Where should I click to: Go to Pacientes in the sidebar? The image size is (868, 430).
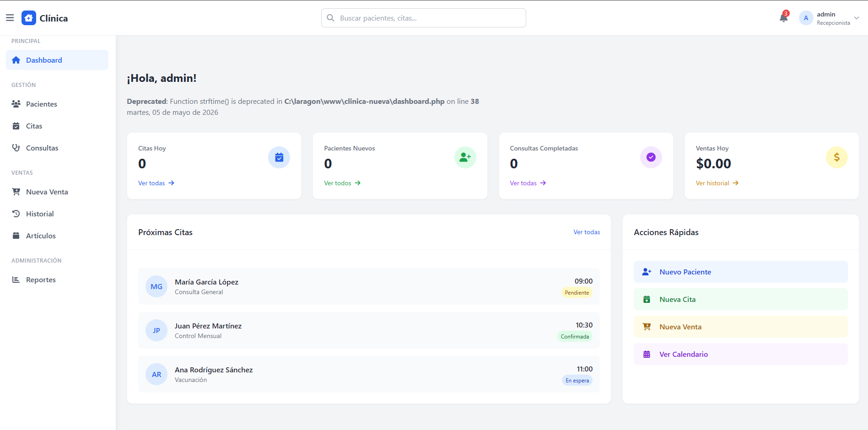(x=57, y=104)
